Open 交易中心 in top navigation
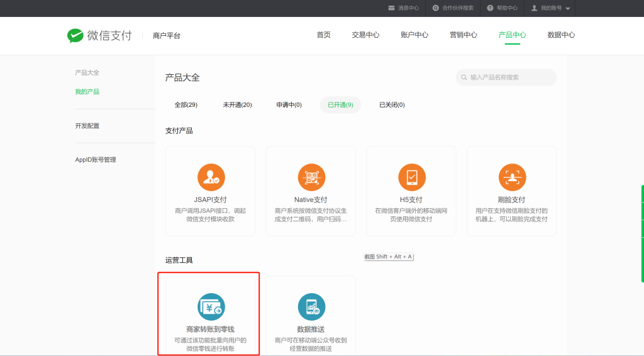 click(365, 35)
